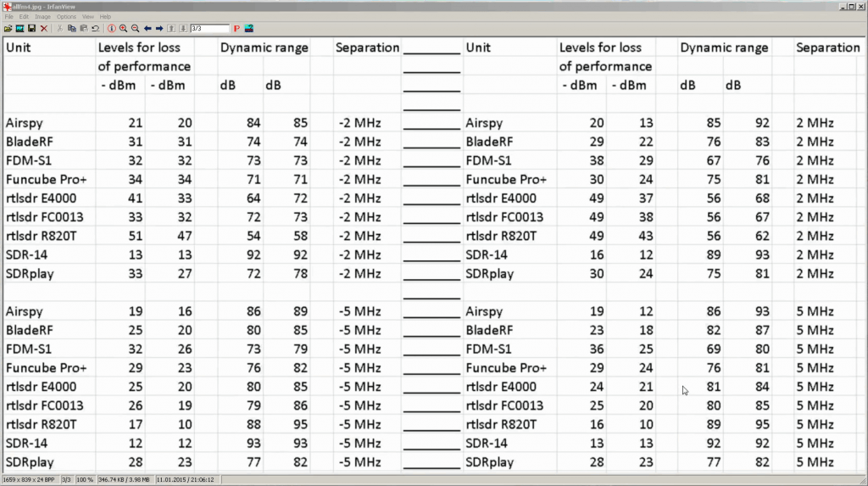Open the Options menu
Screen dimensions: 868x486
tap(66, 17)
